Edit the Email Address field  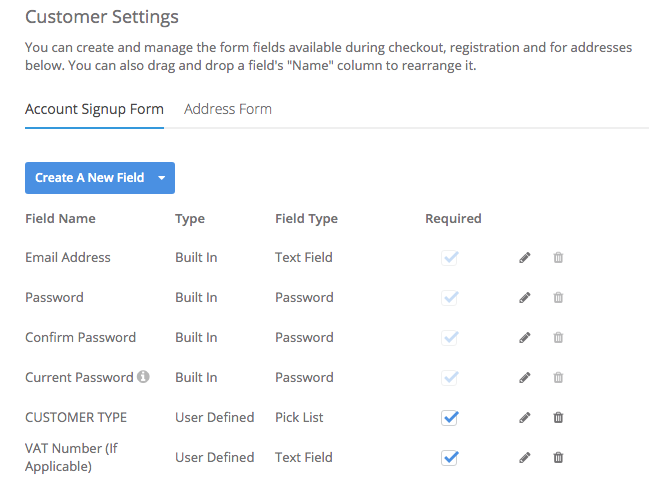pyautogui.click(x=525, y=258)
